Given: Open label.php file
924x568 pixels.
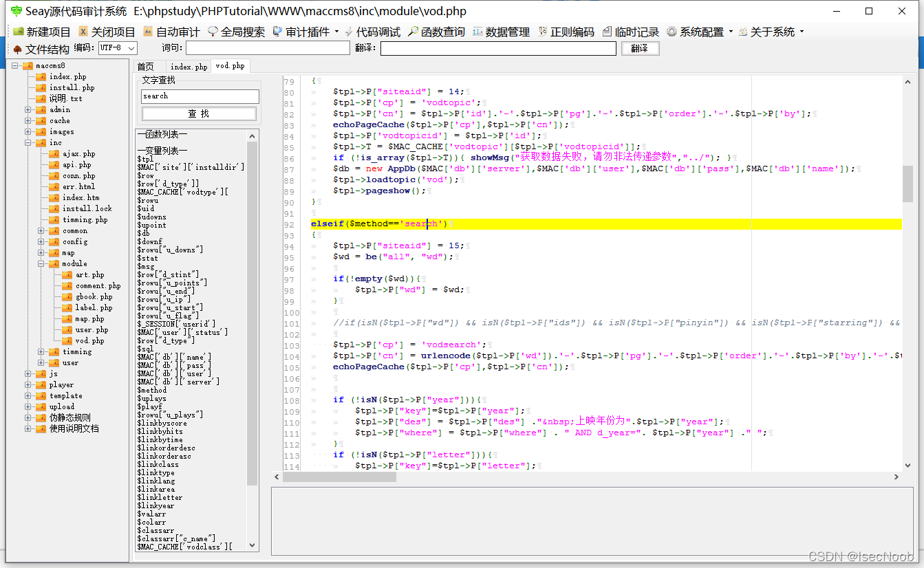Looking at the screenshot, I should 94,307.
